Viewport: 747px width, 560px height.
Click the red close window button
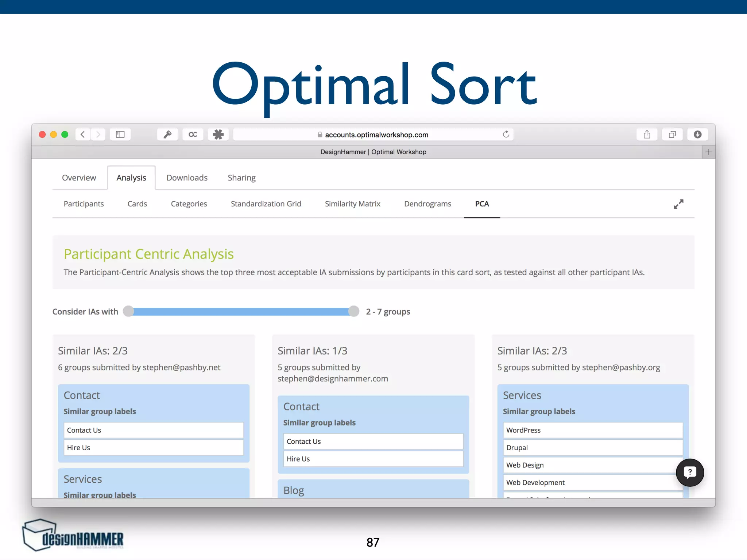point(42,135)
